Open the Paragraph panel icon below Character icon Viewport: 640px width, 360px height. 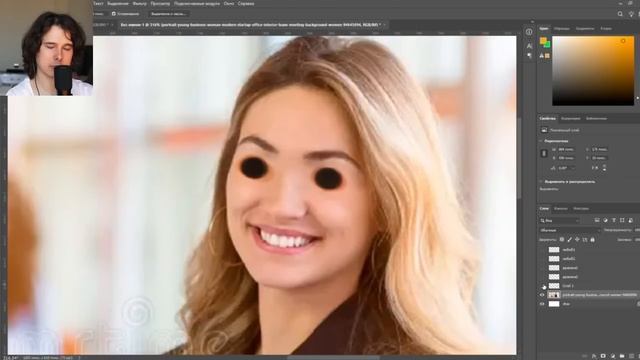pyautogui.click(x=529, y=56)
